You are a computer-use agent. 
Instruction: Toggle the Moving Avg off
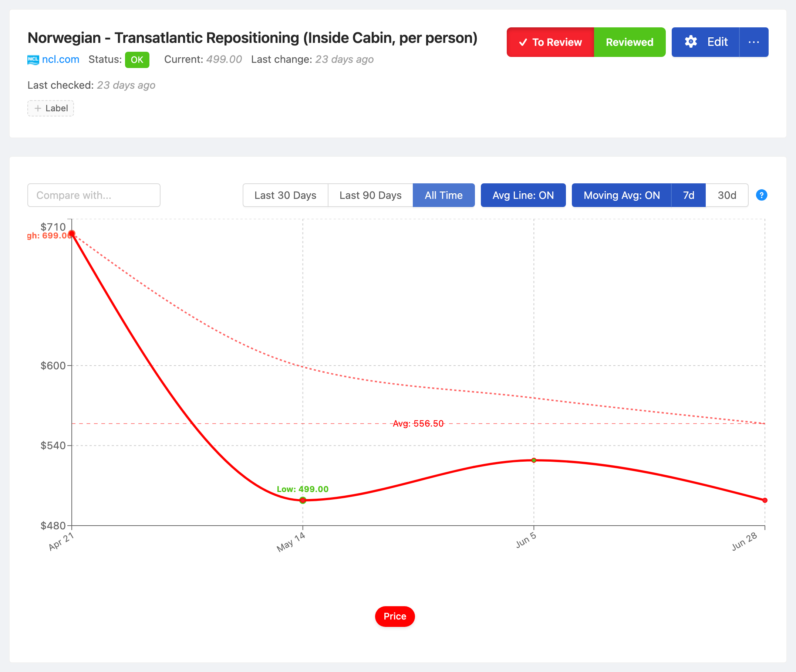tap(621, 195)
